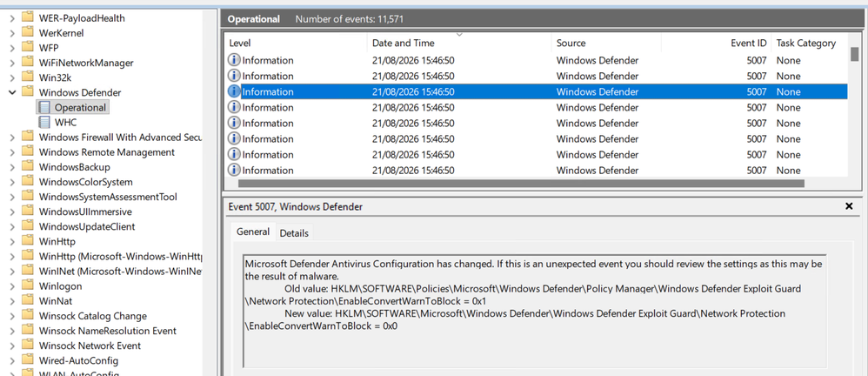Close the event preview pane
The height and width of the screenshot is (376, 868).
pos(849,206)
